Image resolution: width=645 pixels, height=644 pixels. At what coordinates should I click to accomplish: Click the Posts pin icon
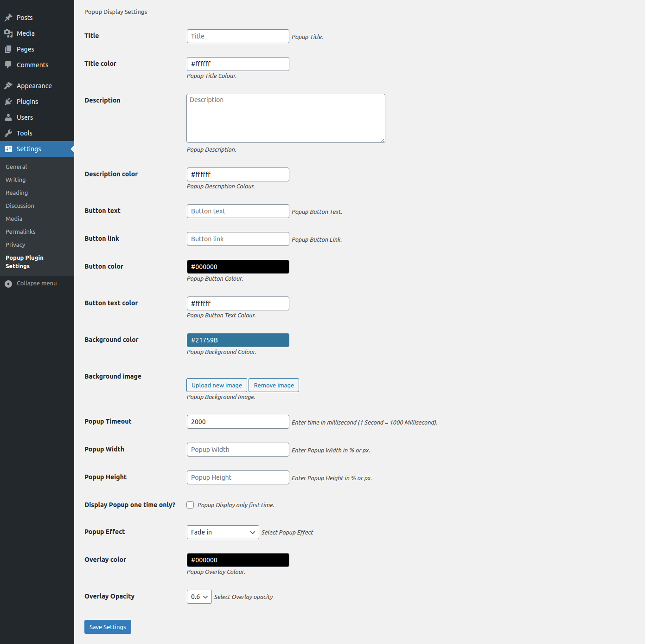[8, 18]
